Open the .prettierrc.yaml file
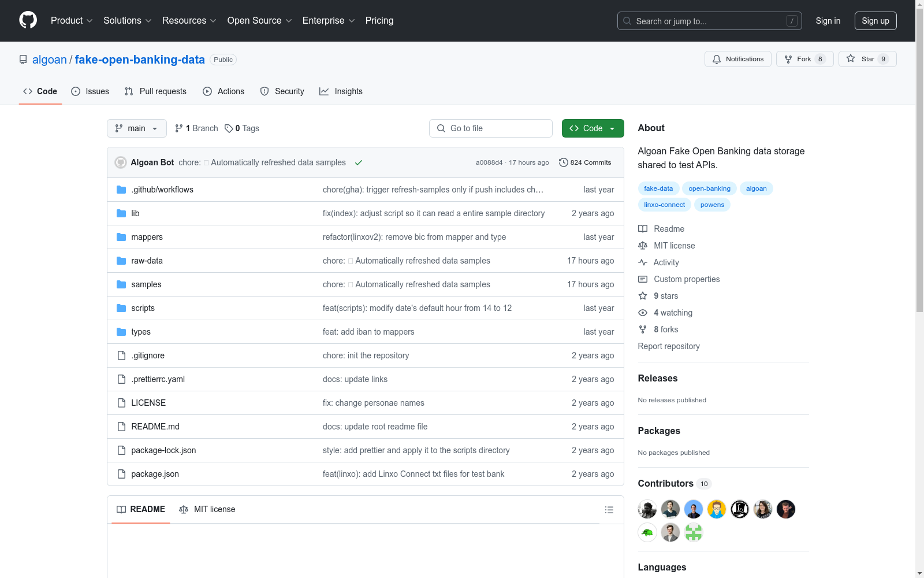The height and width of the screenshot is (578, 924). tap(158, 379)
